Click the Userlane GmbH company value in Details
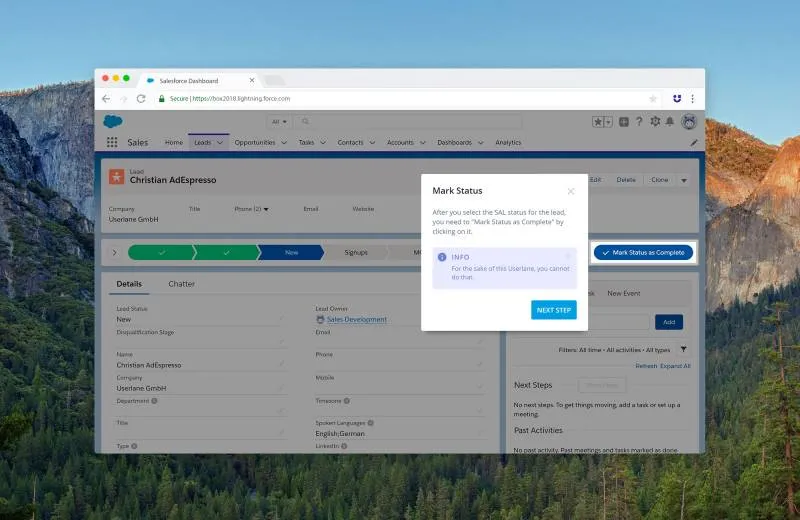The height and width of the screenshot is (520, 800). (141, 388)
